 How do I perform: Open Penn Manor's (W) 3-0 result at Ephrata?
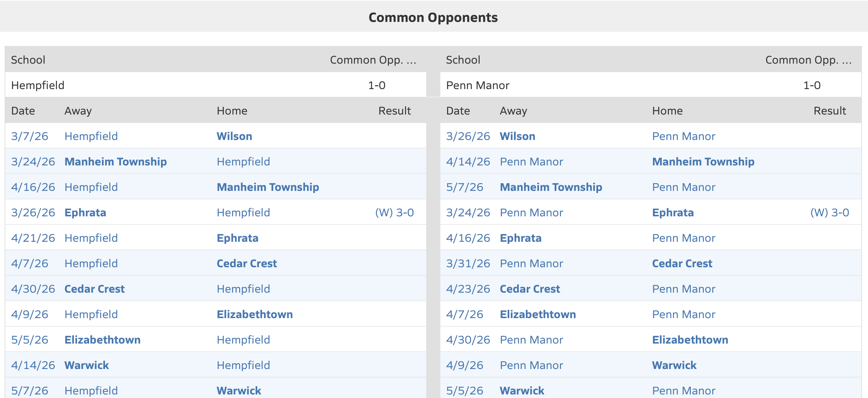coord(829,212)
